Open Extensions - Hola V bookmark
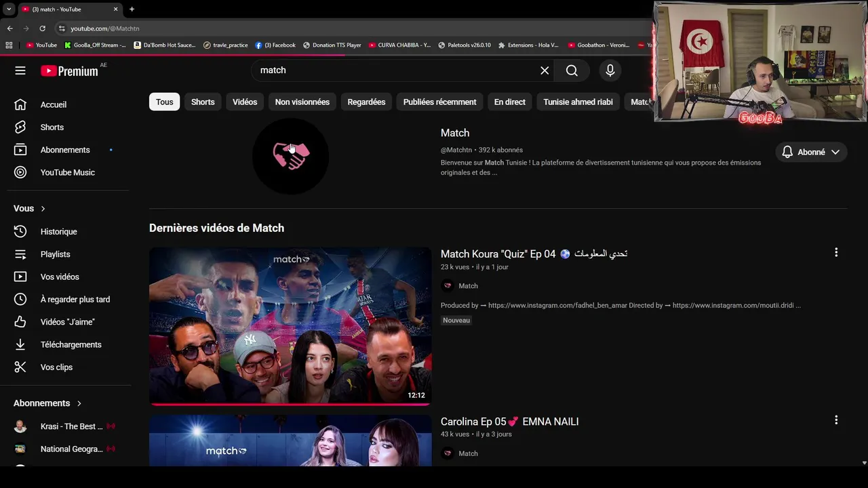The width and height of the screenshot is (868, 488). tap(528, 45)
